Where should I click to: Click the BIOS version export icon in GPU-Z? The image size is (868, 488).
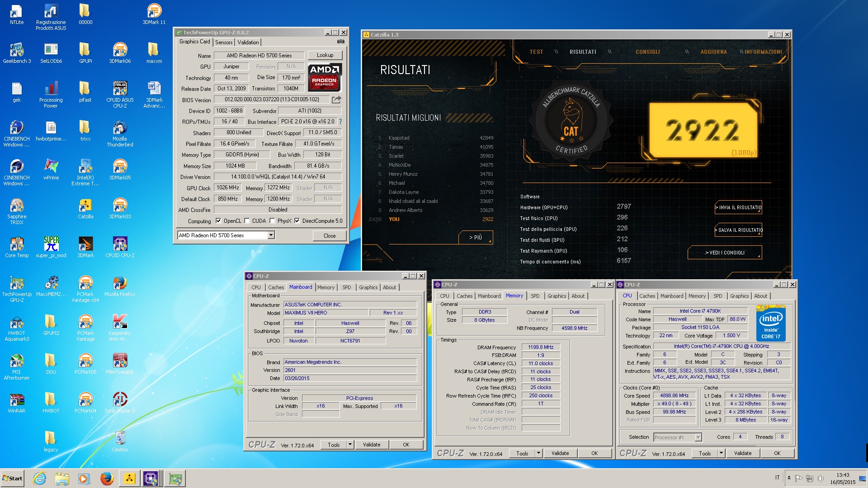coord(336,99)
